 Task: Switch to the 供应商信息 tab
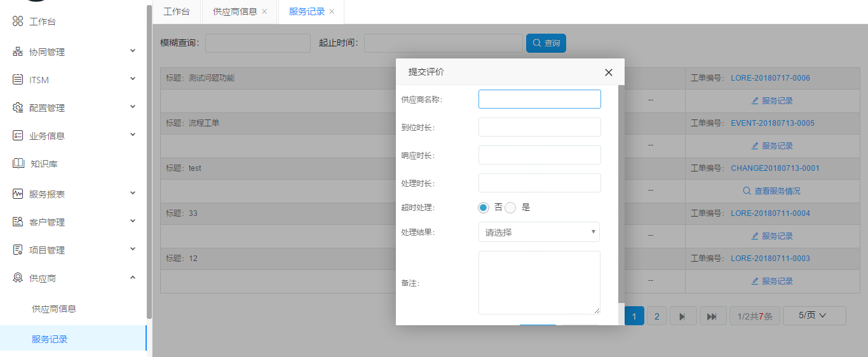(235, 11)
